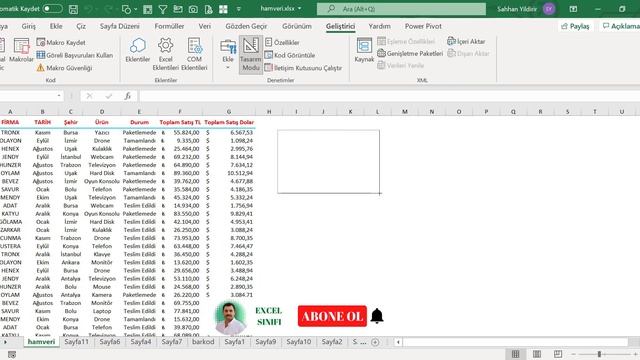Screen dimensions: 640x360
Task: Toggle the Otomatik Kaydet switch
Action: coord(53,9)
